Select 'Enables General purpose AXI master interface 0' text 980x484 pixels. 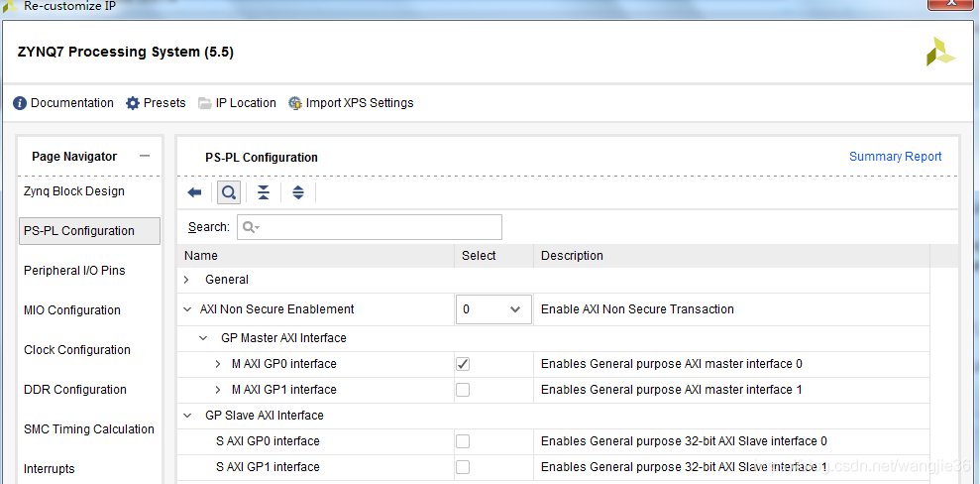click(671, 364)
